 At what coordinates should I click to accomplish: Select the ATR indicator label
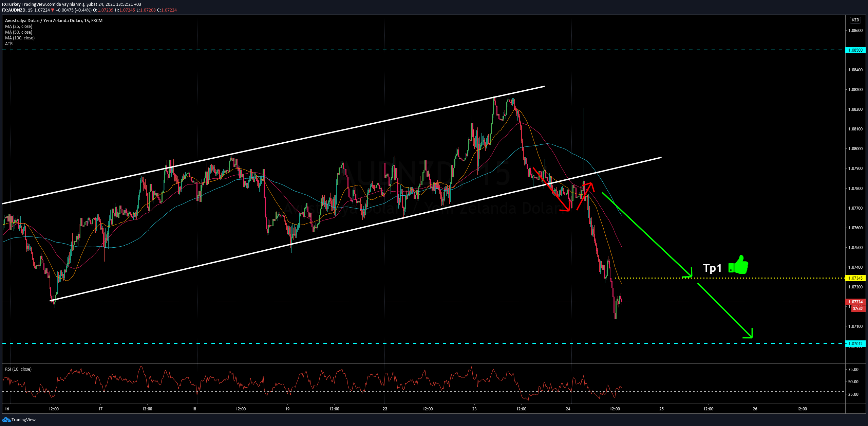9,43
